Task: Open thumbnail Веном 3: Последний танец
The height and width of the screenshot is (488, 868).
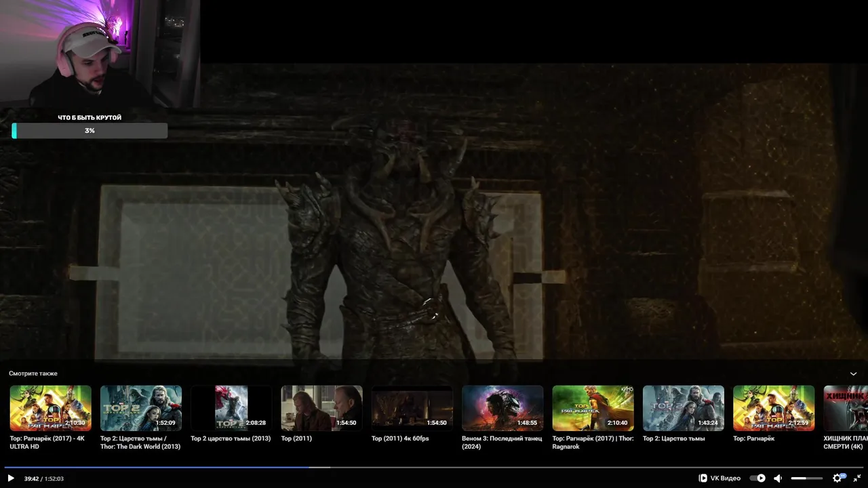Action: coord(502,408)
